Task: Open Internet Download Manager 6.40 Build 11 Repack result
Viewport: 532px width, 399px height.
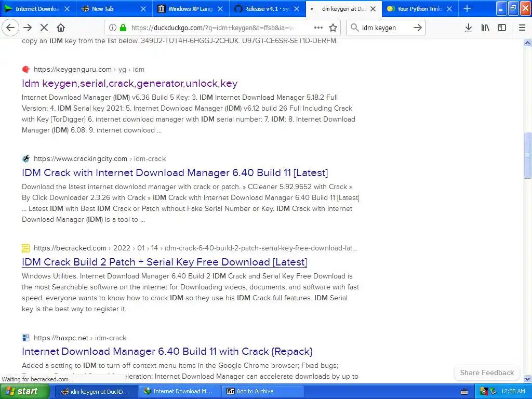Action: click(x=167, y=351)
